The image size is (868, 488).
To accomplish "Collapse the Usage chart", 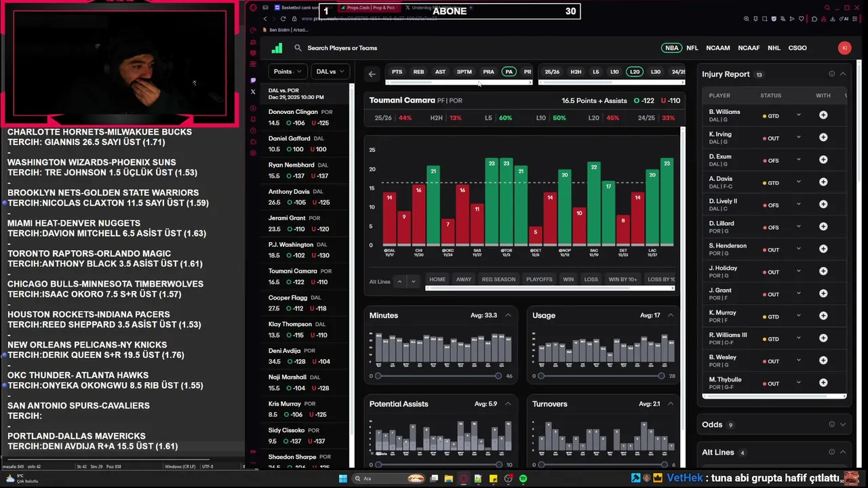I will pyautogui.click(x=671, y=315).
